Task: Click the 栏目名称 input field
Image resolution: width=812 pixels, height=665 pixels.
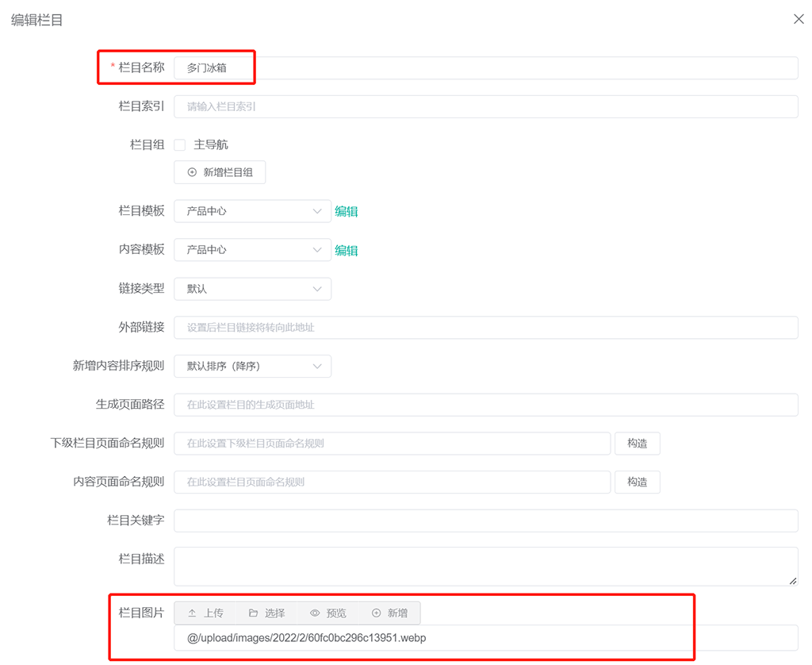Action: tap(485, 68)
